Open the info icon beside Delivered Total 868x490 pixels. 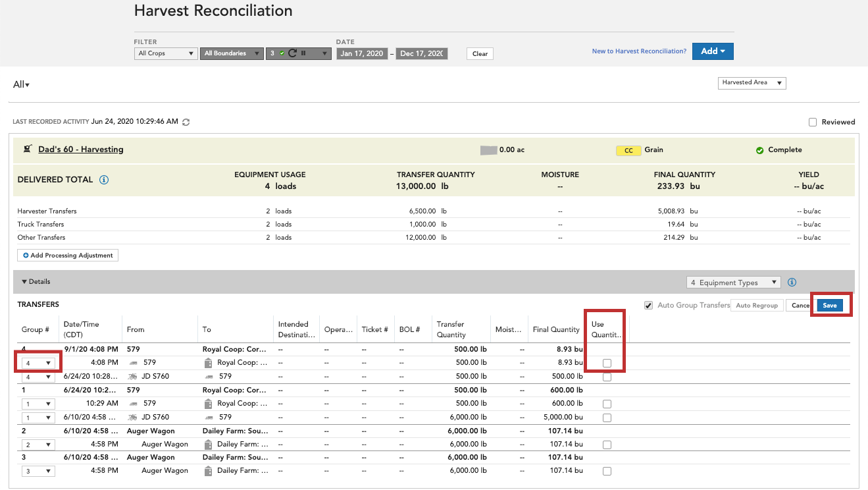[104, 180]
